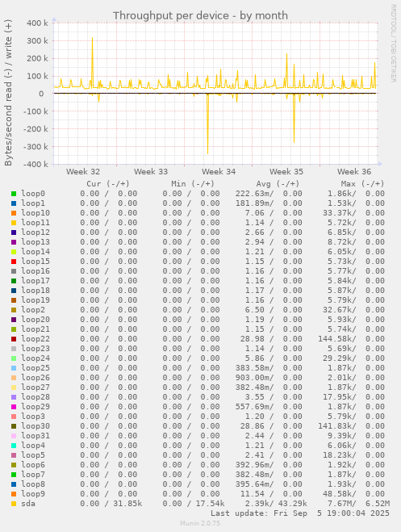Click the 'Week 34' axis label
Viewport: 401px width, 532px height.
coord(219,172)
